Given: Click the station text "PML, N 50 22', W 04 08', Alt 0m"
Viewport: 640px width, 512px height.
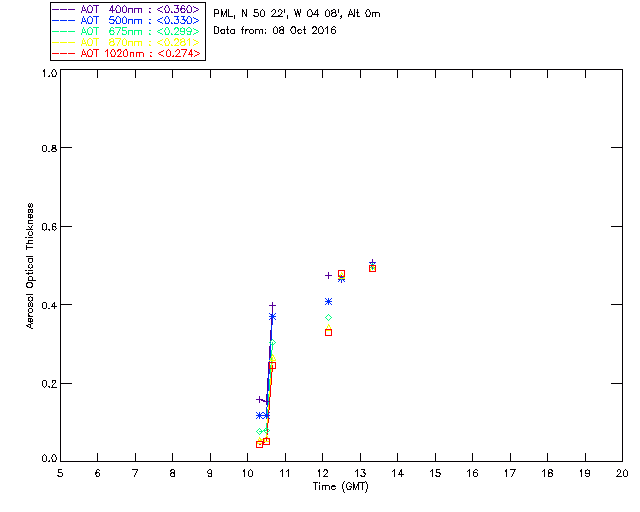Looking at the screenshot, I should click(x=297, y=14).
